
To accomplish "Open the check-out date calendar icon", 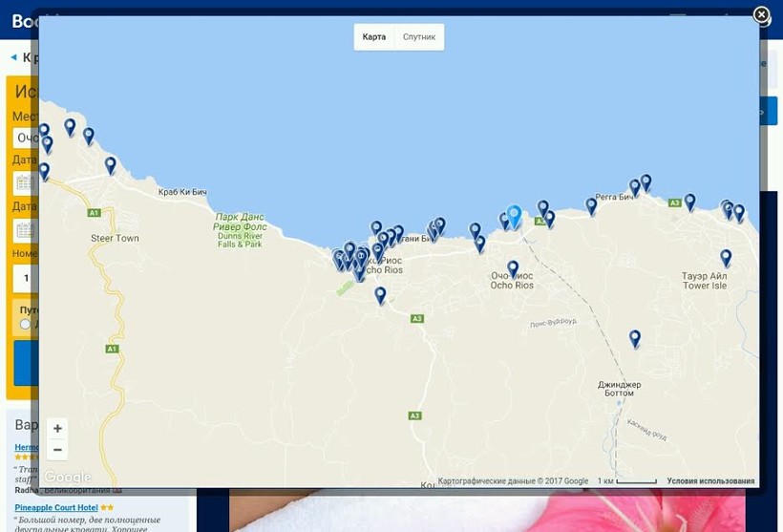I will [x=25, y=230].
